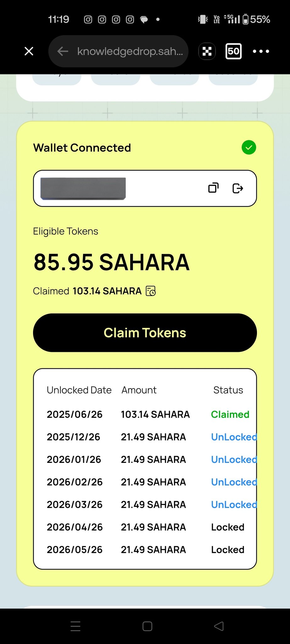Tap the knowledgedrop URL address field
The image size is (290, 644).
point(130,51)
